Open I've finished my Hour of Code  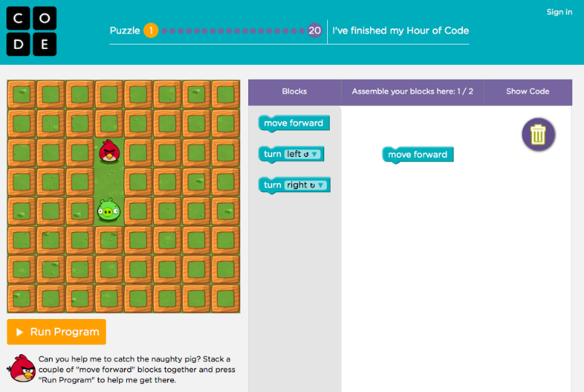(400, 31)
